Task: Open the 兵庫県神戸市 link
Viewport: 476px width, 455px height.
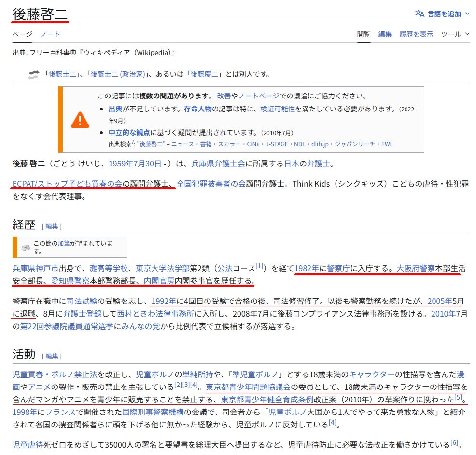Action: pos(36,268)
